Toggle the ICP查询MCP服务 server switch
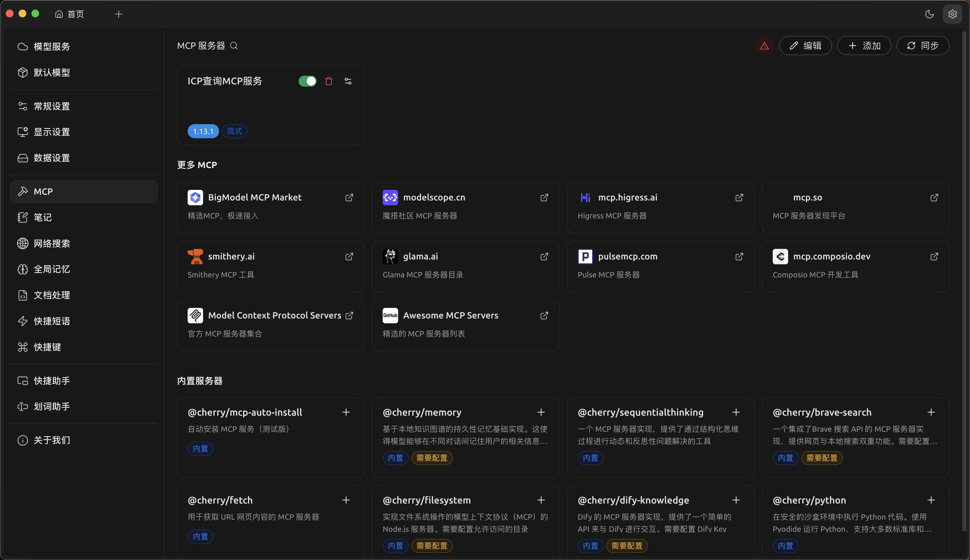 pyautogui.click(x=307, y=81)
